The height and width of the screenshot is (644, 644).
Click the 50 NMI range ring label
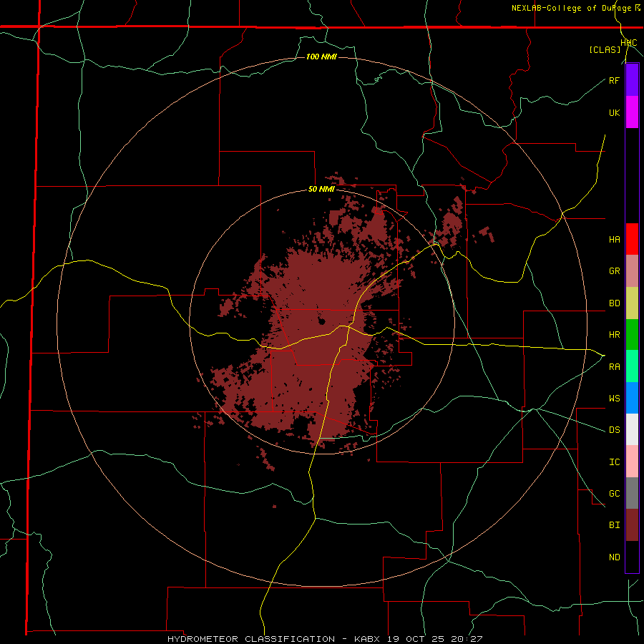321,190
